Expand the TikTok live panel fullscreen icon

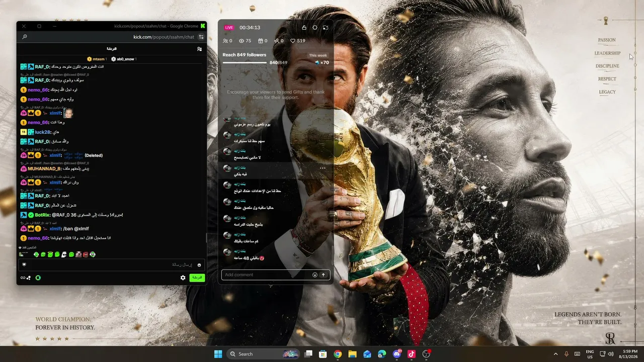tap(326, 28)
